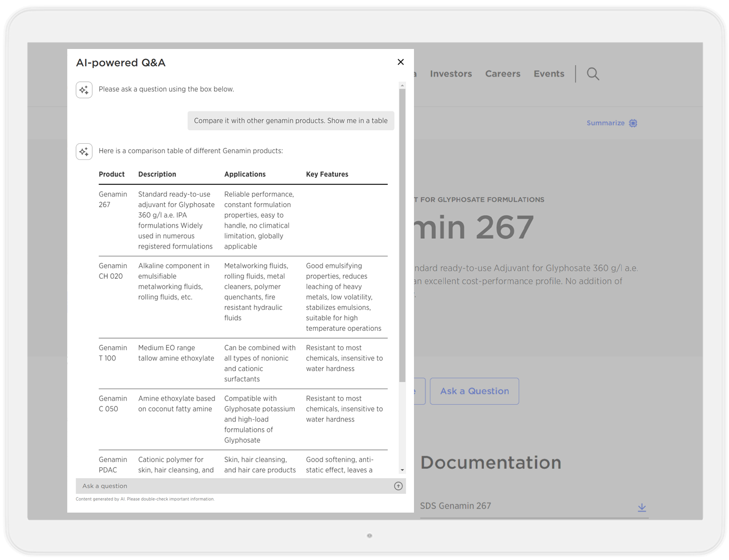Open the Investors menu item
Screen dimensions: 729x560
pos(451,74)
